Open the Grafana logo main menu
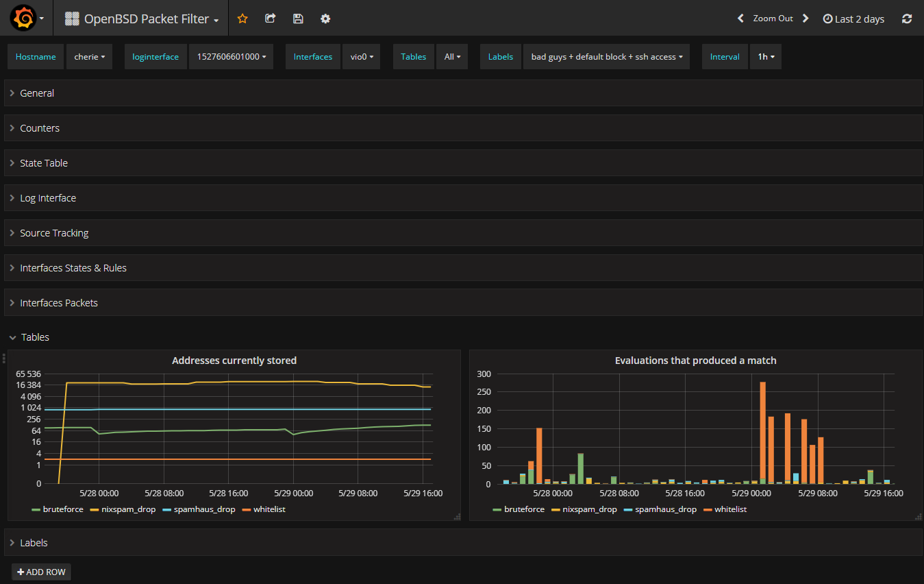 pyautogui.click(x=23, y=19)
